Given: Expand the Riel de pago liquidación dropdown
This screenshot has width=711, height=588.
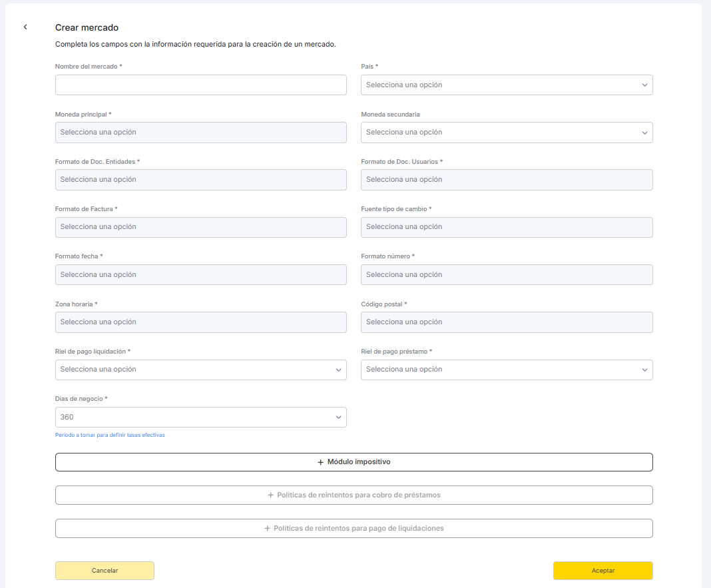Looking at the screenshot, I should [x=200, y=370].
